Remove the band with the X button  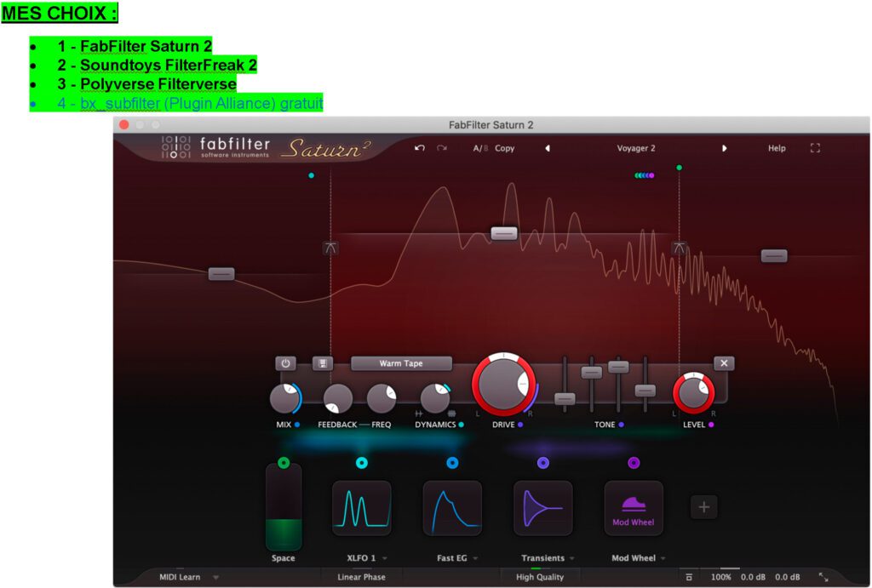[724, 363]
